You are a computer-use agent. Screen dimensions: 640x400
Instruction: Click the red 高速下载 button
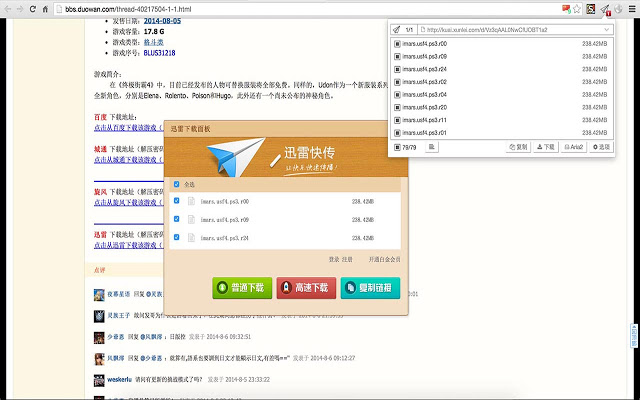click(x=306, y=288)
